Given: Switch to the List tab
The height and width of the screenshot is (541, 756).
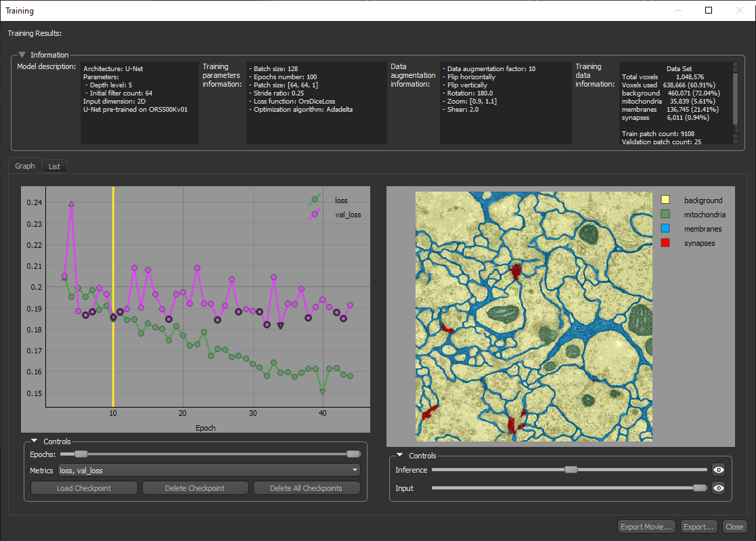Looking at the screenshot, I should point(54,167).
